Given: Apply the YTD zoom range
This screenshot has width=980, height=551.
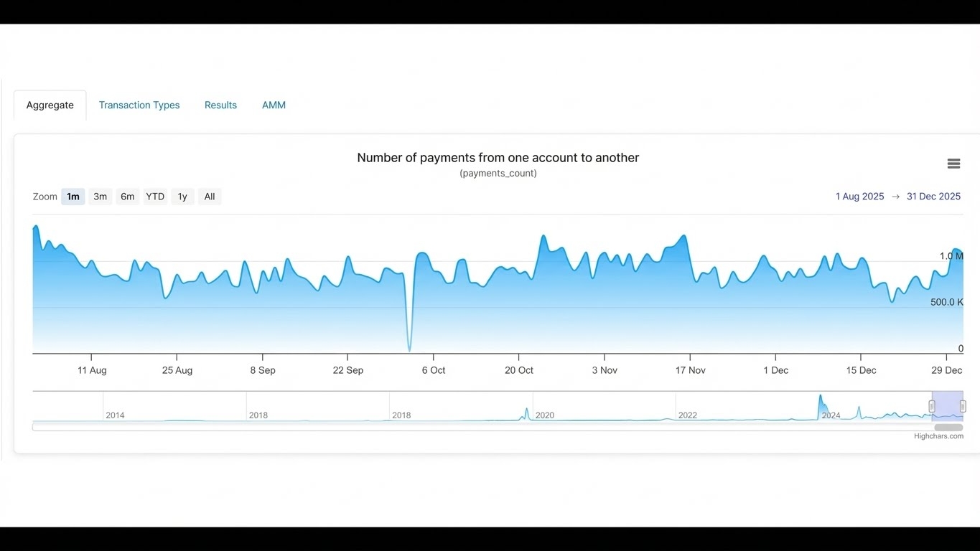Looking at the screenshot, I should 155,197.
